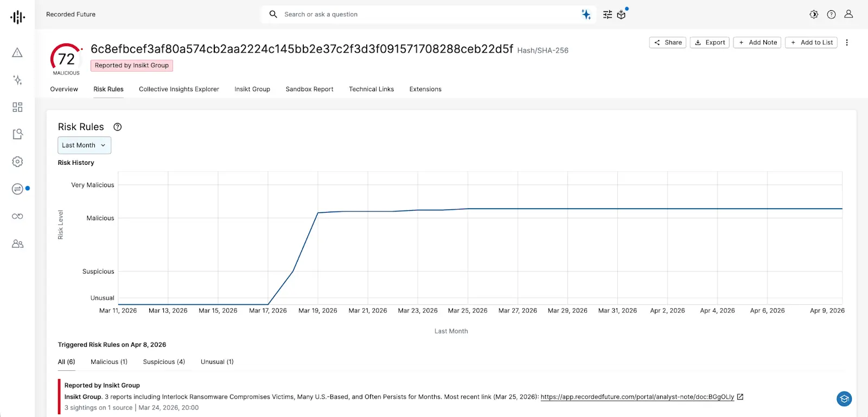Filter rules by Suspicious (4)
The image size is (868, 417).
click(164, 362)
